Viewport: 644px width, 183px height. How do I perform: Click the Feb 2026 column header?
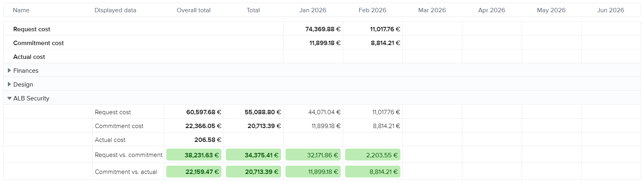point(372,10)
